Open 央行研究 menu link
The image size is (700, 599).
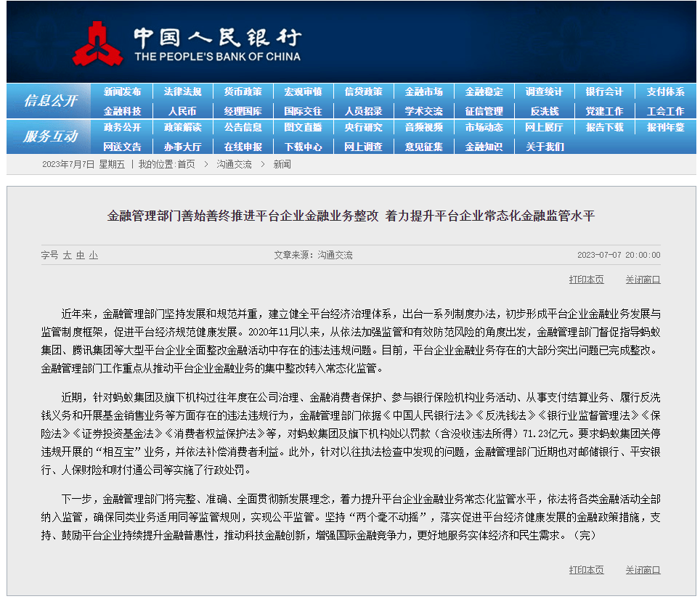(x=363, y=127)
